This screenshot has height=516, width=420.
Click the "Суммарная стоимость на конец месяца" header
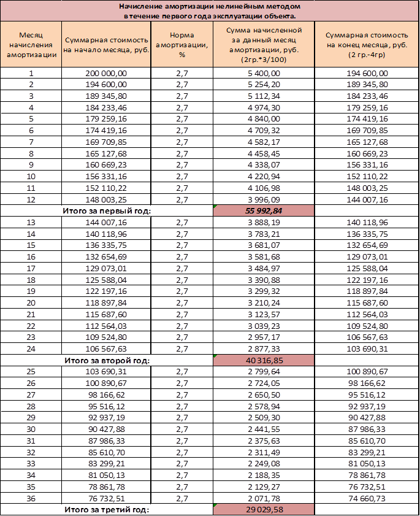tap(367, 45)
